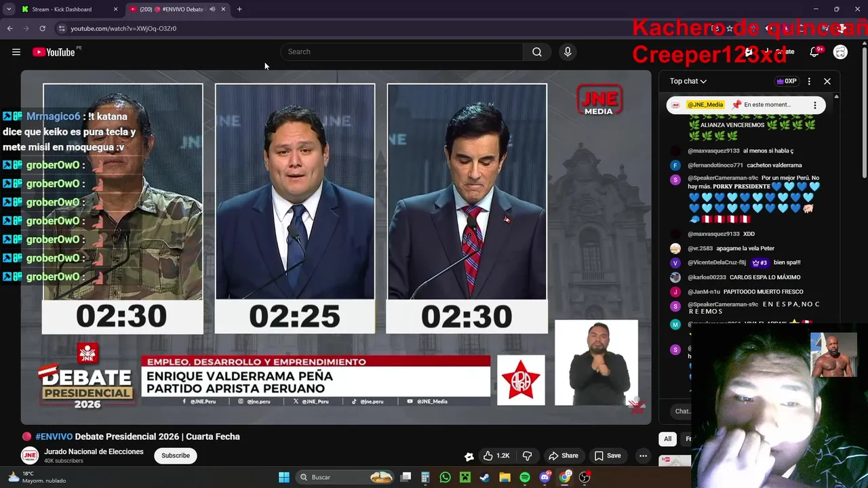This screenshot has width=868, height=488.
Task: Open File Explorer from taskbar
Action: coord(505,477)
